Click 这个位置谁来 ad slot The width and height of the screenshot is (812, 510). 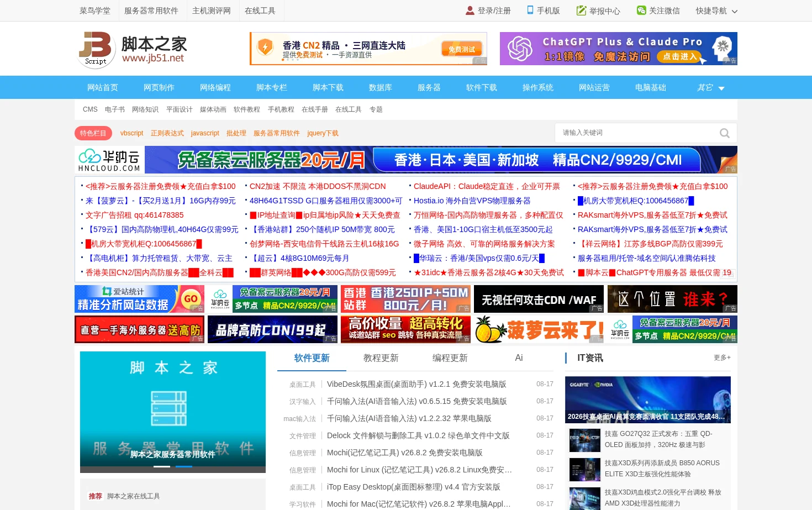click(672, 299)
